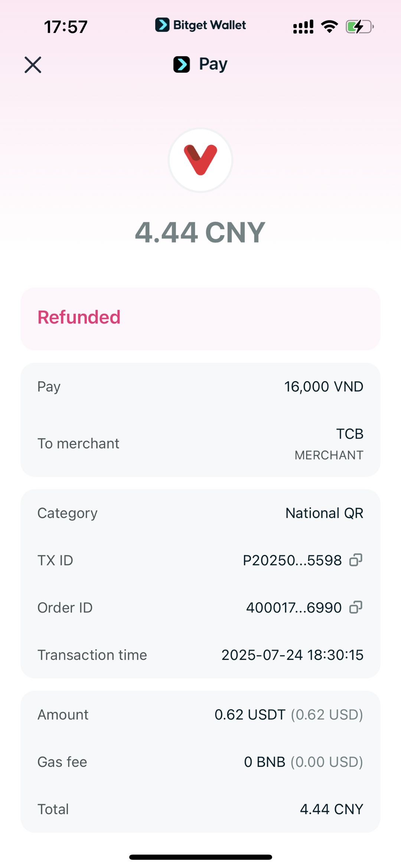The width and height of the screenshot is (401, 868).
Task: Copy the TX ID value
Action: click(355, 560)
